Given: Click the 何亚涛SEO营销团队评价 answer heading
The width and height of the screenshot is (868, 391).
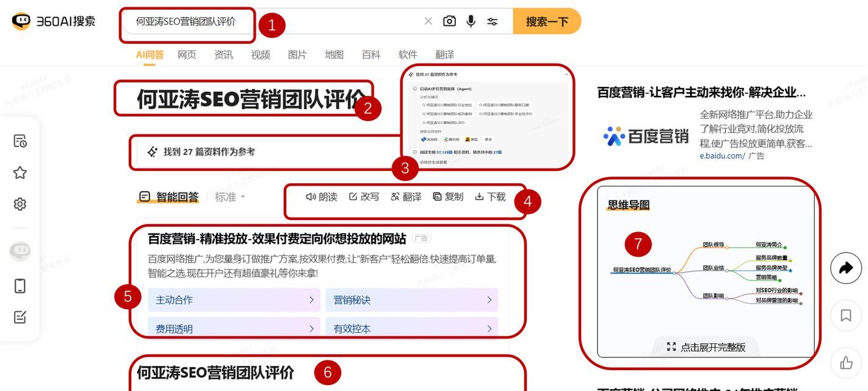Looking at the screenshot, I should (x=215, y=372).
